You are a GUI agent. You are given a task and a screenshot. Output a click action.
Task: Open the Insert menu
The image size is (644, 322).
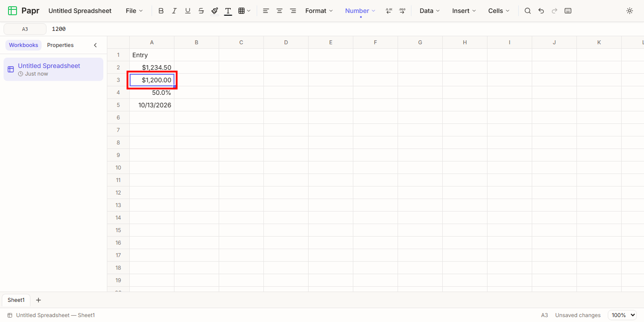pyautogui.click(x=464, y=11)
